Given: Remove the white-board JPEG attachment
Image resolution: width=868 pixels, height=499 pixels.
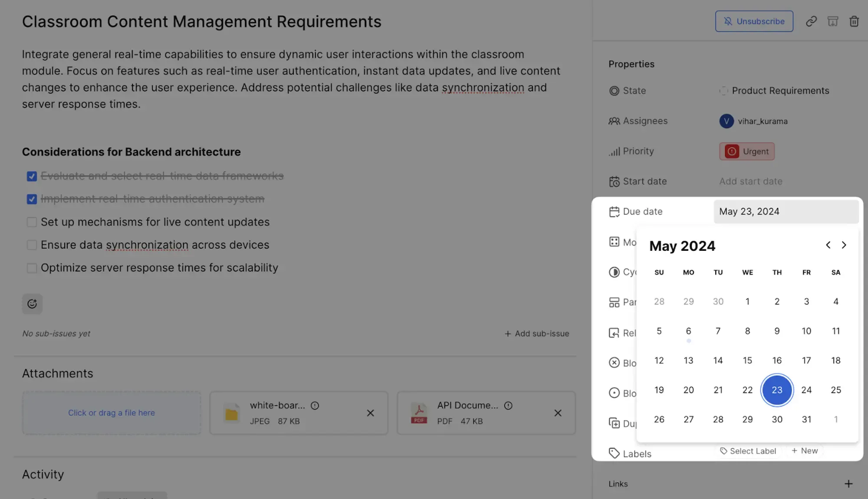Looking at the screenshot, I should [370, 413].
